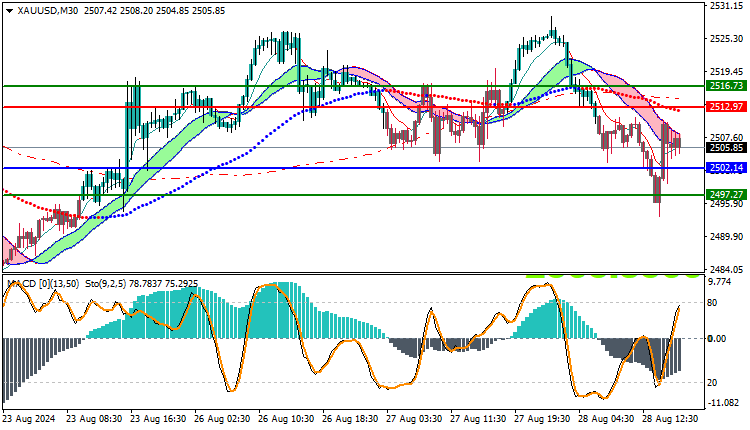This screenshot has height=430, width=750.
Task: Click the -11.082 indicator scale value
Action: 723,403
